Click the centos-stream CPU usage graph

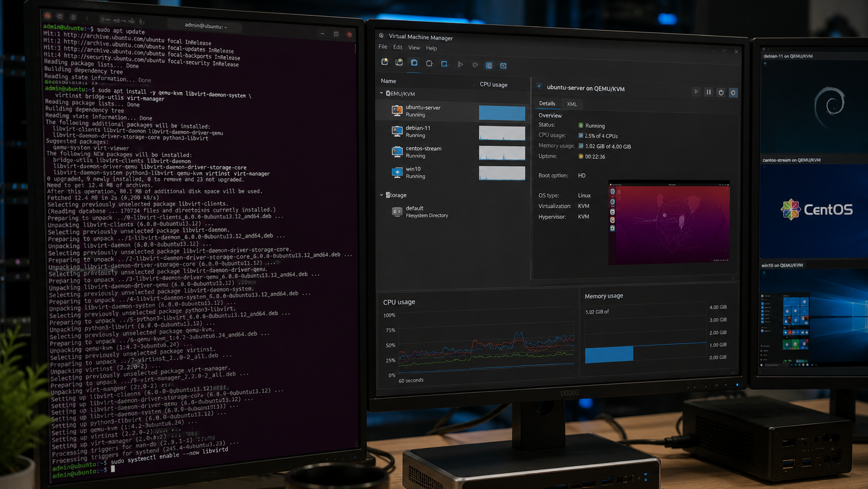coord(502,153)
